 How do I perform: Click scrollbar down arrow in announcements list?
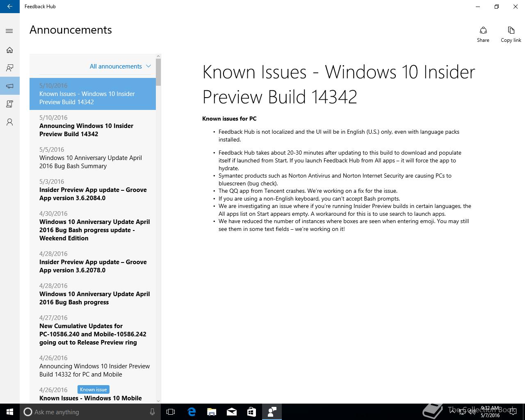tap(158, 401)
